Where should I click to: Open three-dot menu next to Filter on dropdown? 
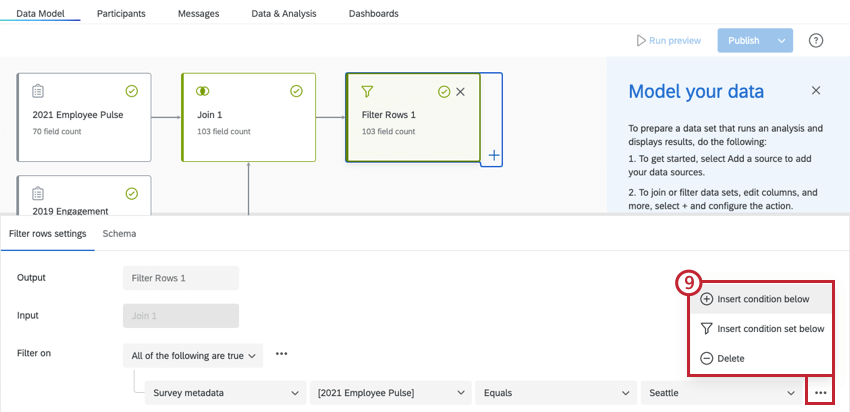pyautogui.click(x=282, y=354)
